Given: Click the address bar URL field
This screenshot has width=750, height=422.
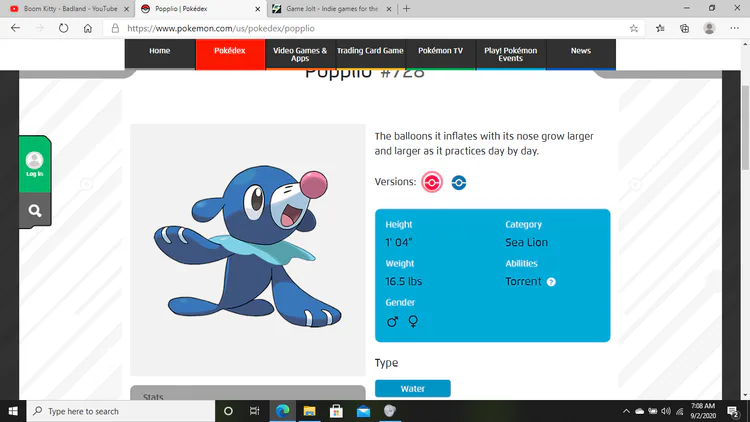Looking at the screenshot, I should tap(373, 28).
